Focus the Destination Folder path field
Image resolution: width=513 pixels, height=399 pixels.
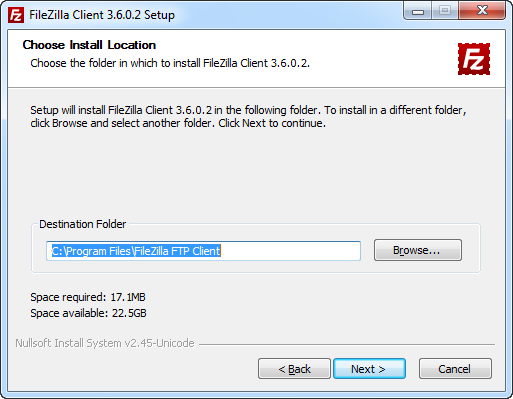(x=203, y=251)
